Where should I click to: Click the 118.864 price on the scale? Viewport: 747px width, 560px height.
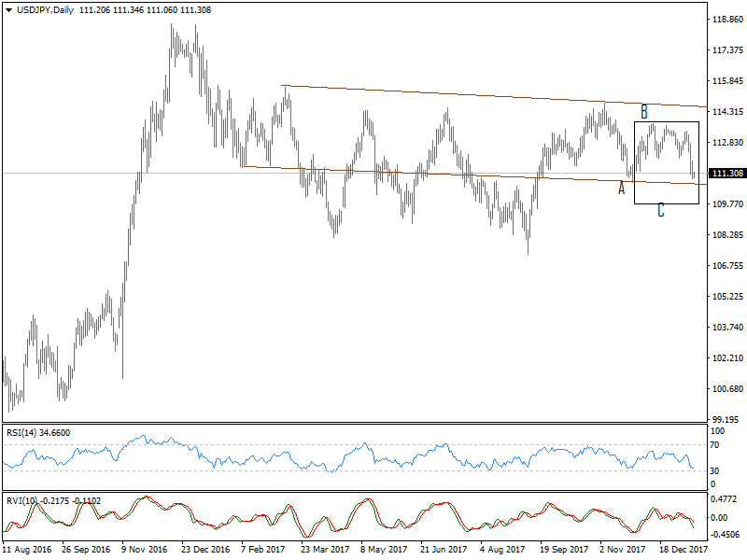(x=726, y=20)
